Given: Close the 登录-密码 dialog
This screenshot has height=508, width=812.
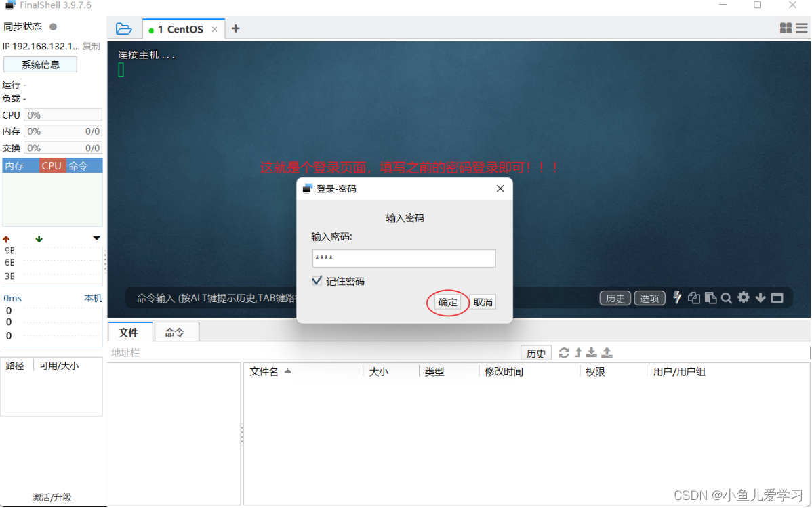Looking at the screenshot, I should 500,188.
